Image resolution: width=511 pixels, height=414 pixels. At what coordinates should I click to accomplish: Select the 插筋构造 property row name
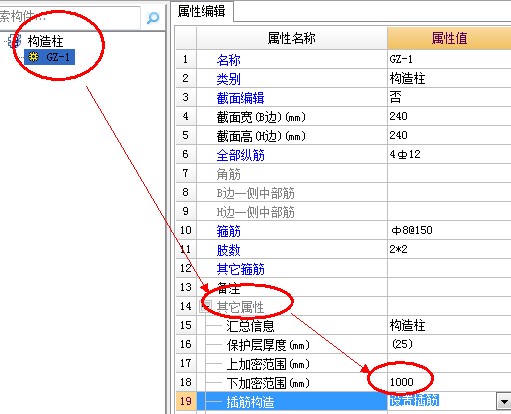point(250,402)
